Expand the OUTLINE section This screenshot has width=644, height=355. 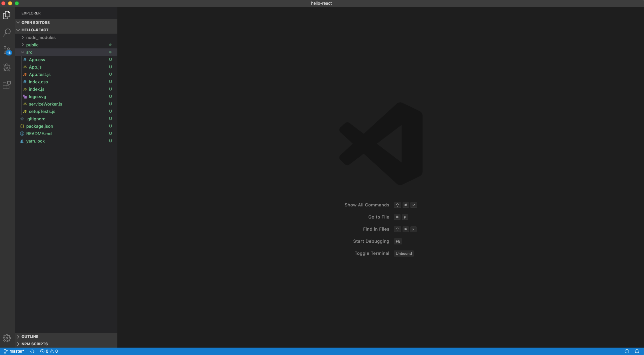click(x=66, y=337)
